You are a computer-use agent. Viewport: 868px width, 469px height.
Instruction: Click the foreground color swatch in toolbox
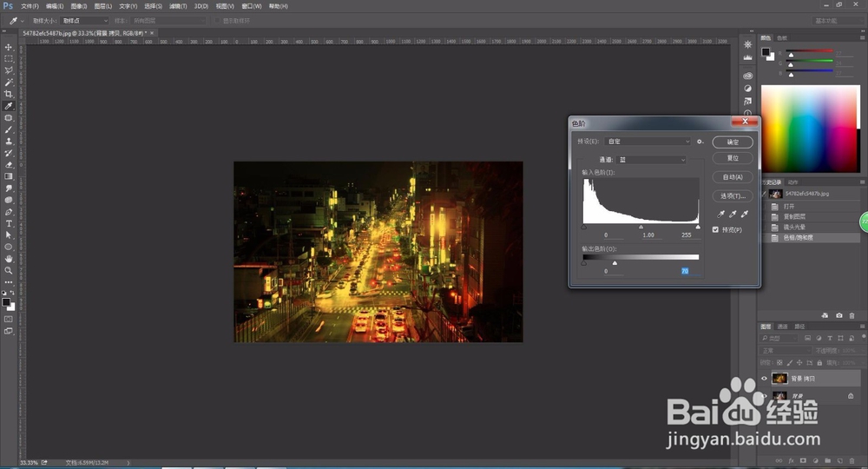[x=6, y=302]
